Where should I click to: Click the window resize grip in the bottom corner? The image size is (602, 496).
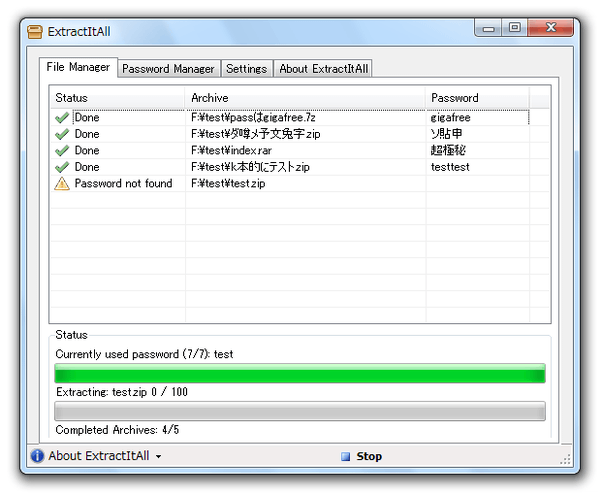point(566,459)
